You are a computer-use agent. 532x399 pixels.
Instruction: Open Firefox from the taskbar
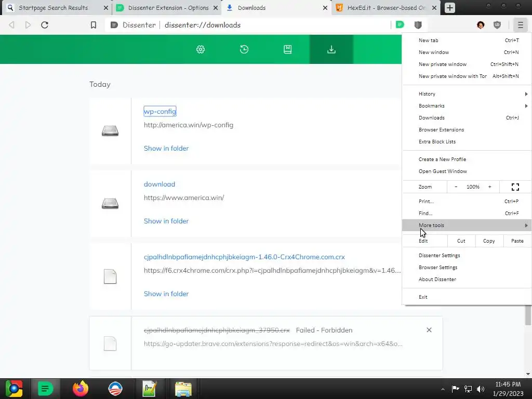(x=81, y=389)
